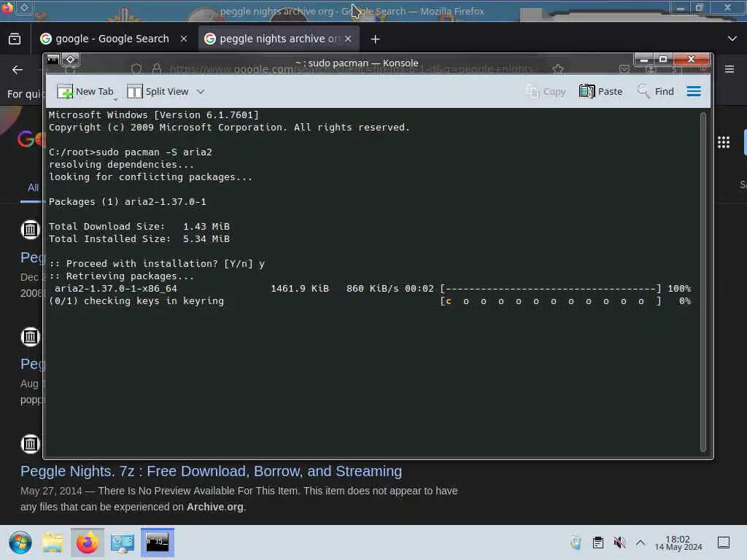
Task: Open 'Peggle Nights. 7z : Free Download' result
Action: [211, 471]
